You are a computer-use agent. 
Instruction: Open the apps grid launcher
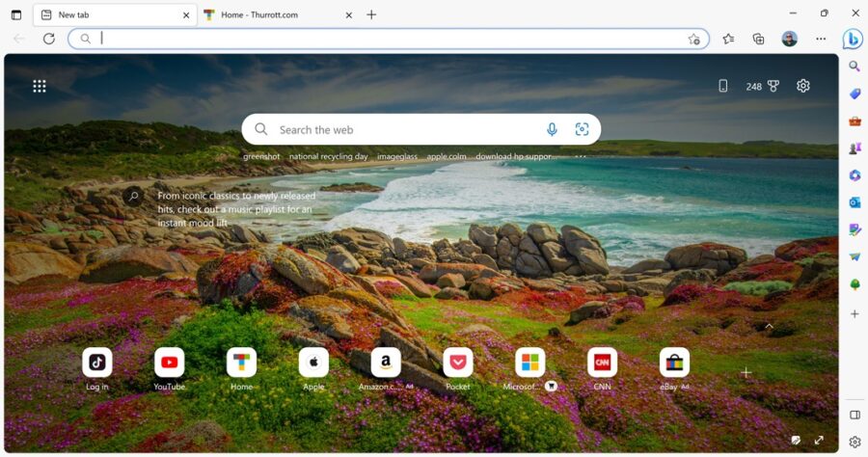(x=40, y=86)
